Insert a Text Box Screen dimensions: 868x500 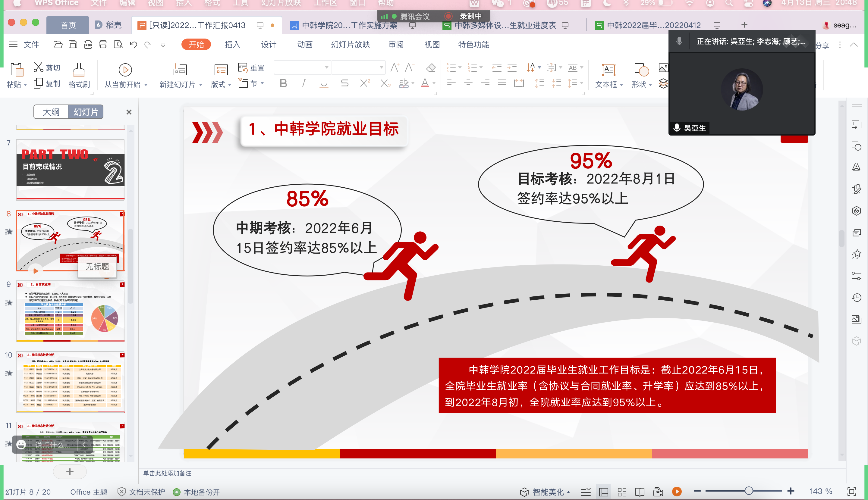pos(608,70)
